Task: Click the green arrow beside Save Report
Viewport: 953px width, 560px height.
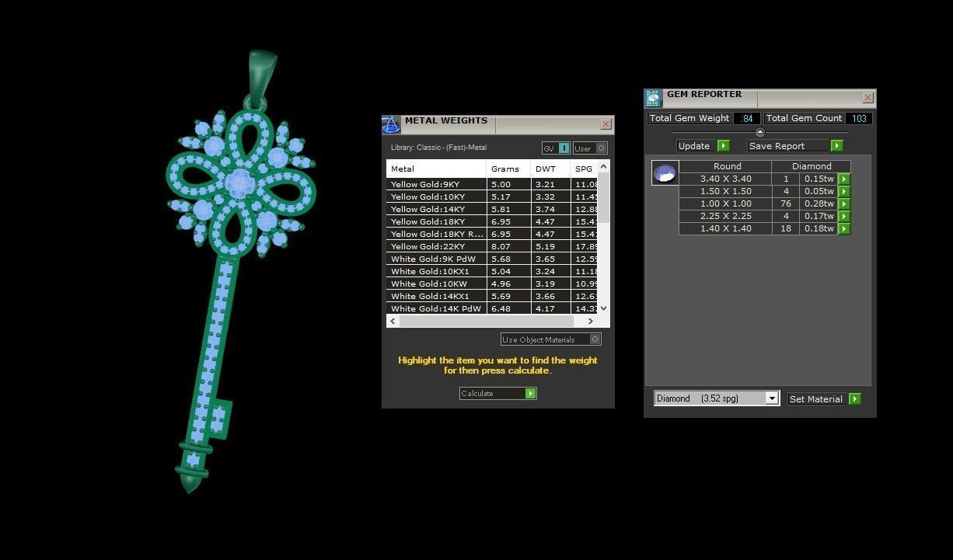Action: coord(836,146)
